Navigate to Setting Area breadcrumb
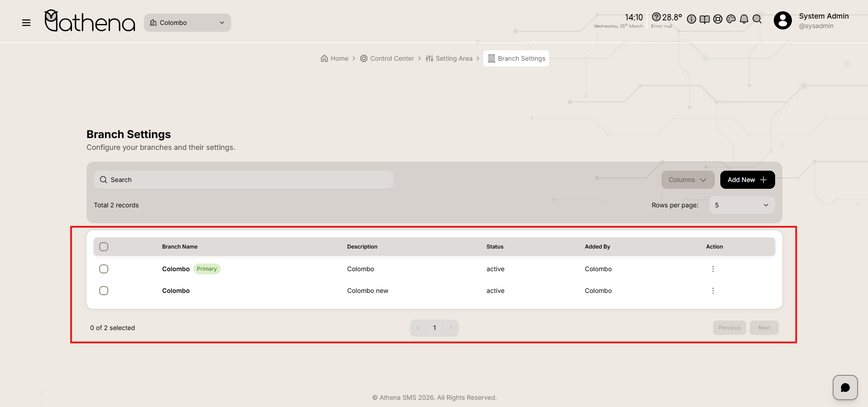Image resolution: width=868 pixels, height=407 pixels. pos(449,58)
